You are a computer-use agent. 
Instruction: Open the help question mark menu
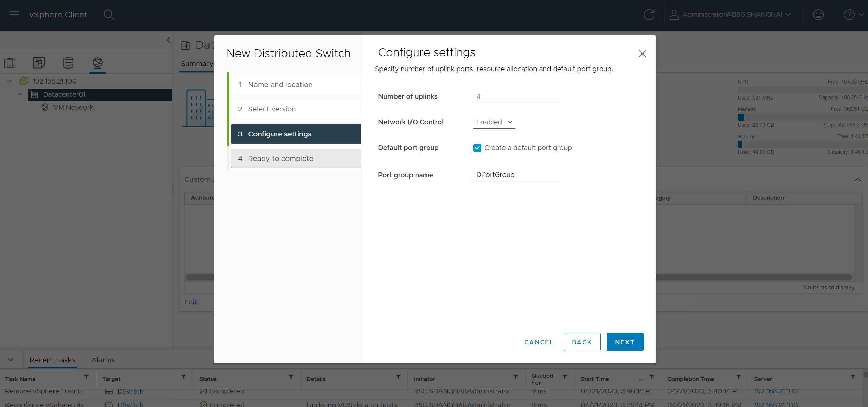coord(853,15)
